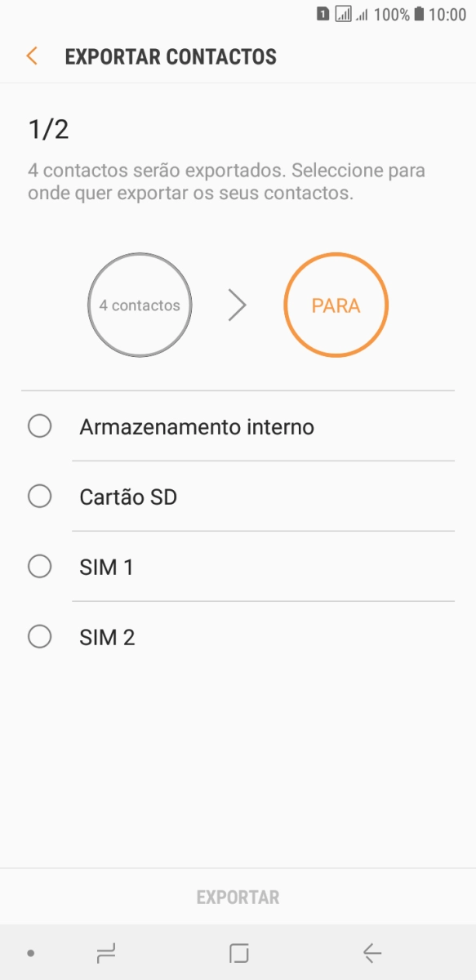Viewport: 476px width, 980px height.
Task: Tap the SIM card indicator in status bar
Action: 323,12
